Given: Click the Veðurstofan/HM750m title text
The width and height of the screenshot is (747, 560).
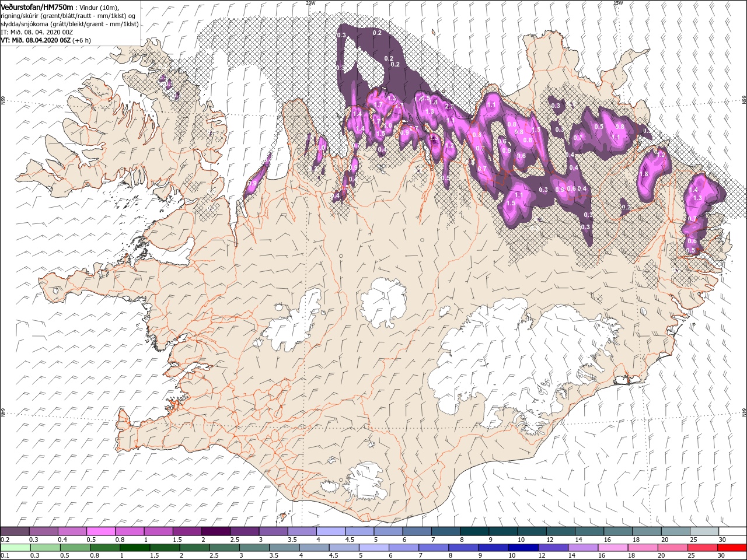Looking at the screenshot, I should [x=37, y=6].
